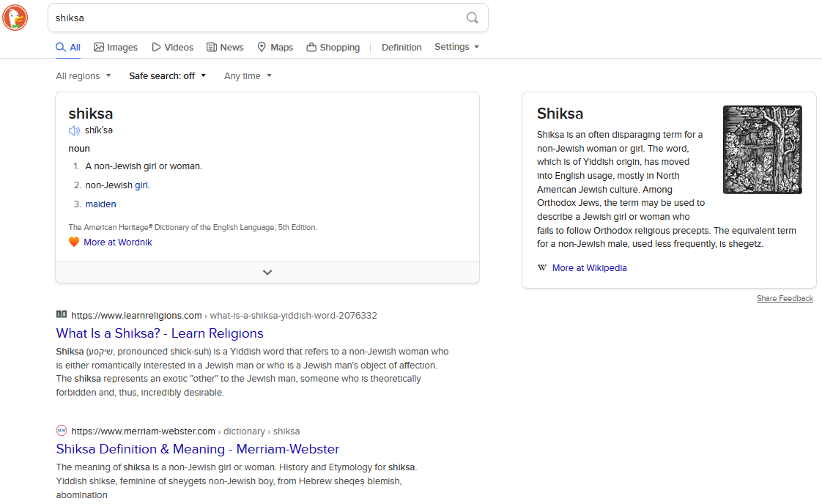Click the Merriam-Webster site favicon
Viewport: 822px width, 504px height.
click(x=62, y=431)
